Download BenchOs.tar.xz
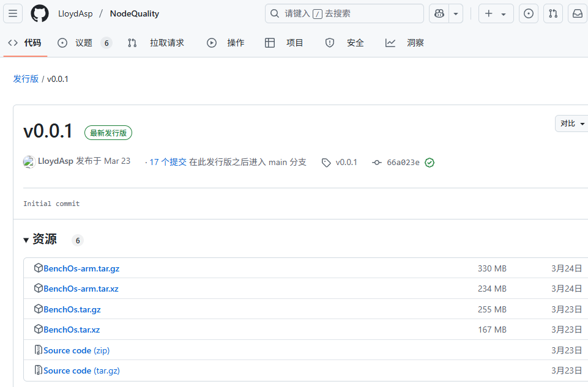The width and height of the screenshot is (588, 387). tap(72, 330)
